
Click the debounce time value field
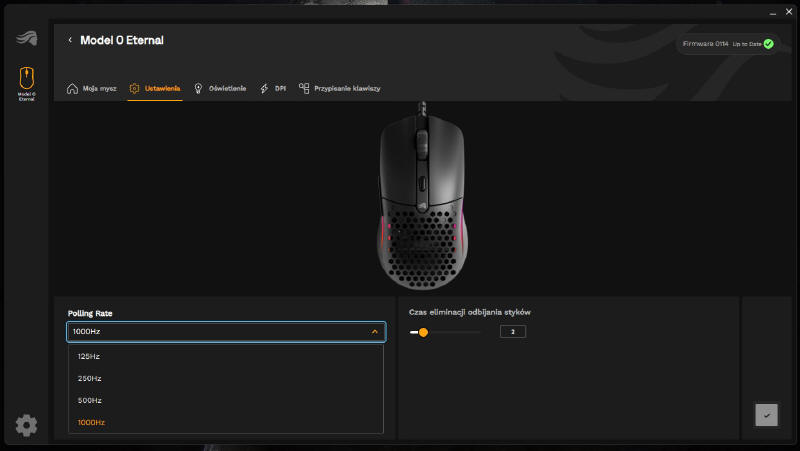pyautogui.click(x=513, y=331)
